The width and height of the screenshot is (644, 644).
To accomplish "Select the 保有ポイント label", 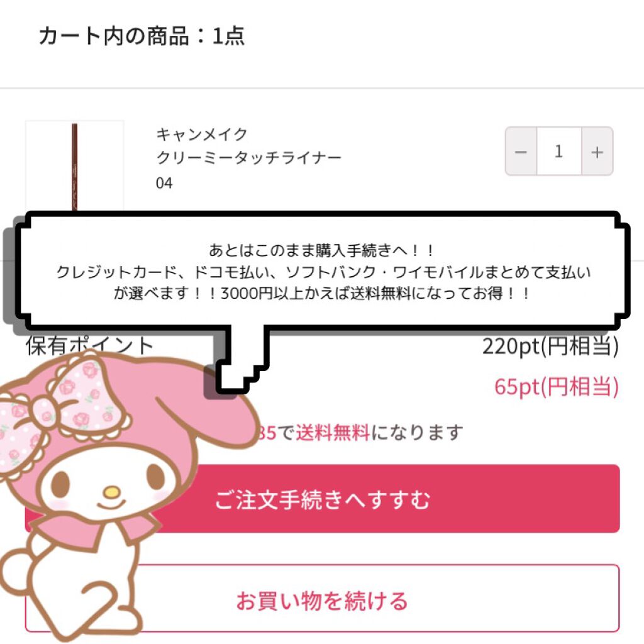I will tap(89, 346).
